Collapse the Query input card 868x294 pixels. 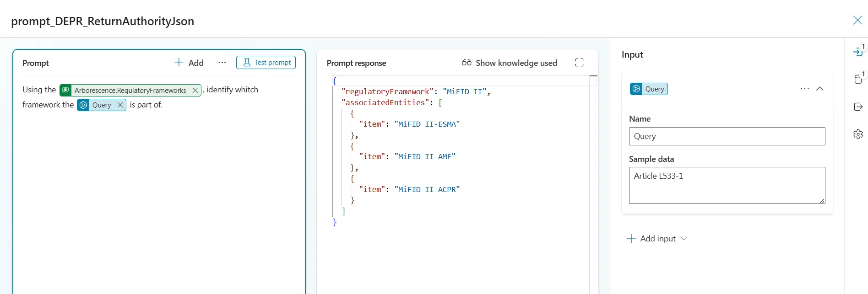tap(820, 89)
